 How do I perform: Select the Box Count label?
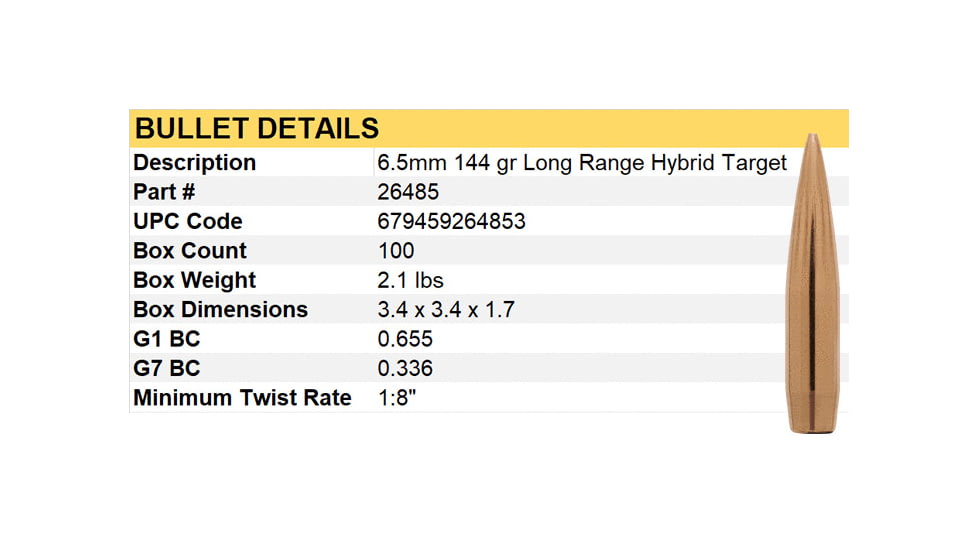coord(190,251)
